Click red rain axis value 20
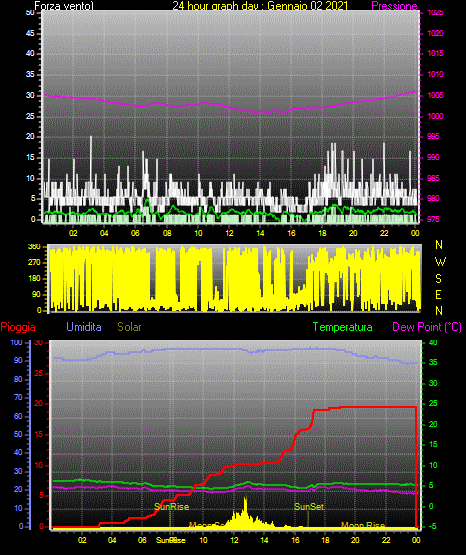 (39, 404)
